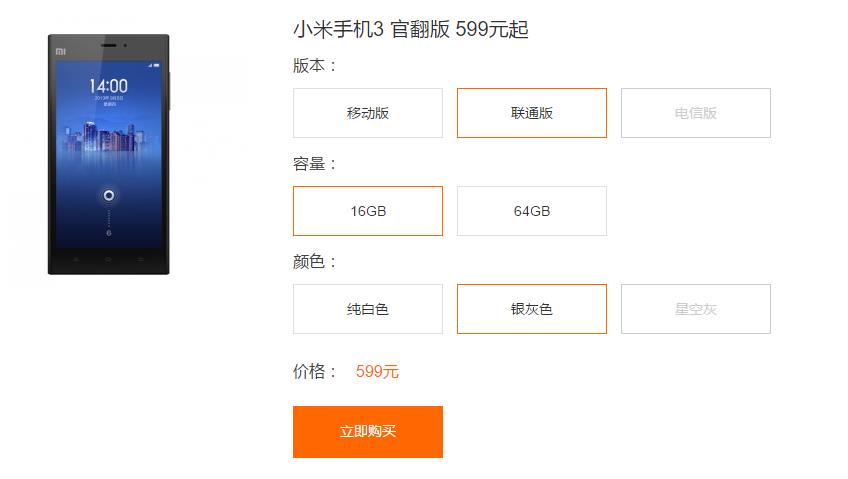Choose the 银灰色 color option
The image size is (848, 479).
pyautogui.click(x=531, y=309)
